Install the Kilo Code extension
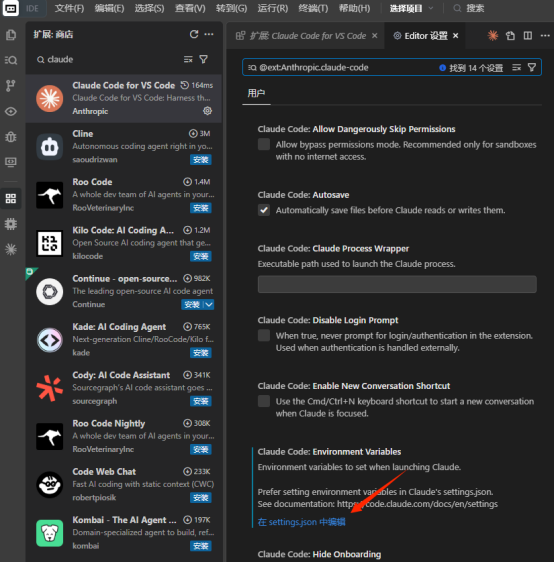Viewport: 554px width, 563px height. pyautogui.click(x=201, y=256)
